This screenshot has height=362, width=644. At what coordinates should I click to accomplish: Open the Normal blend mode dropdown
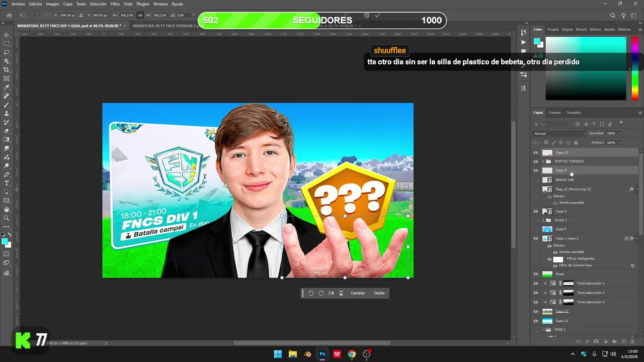pos(559,133)
